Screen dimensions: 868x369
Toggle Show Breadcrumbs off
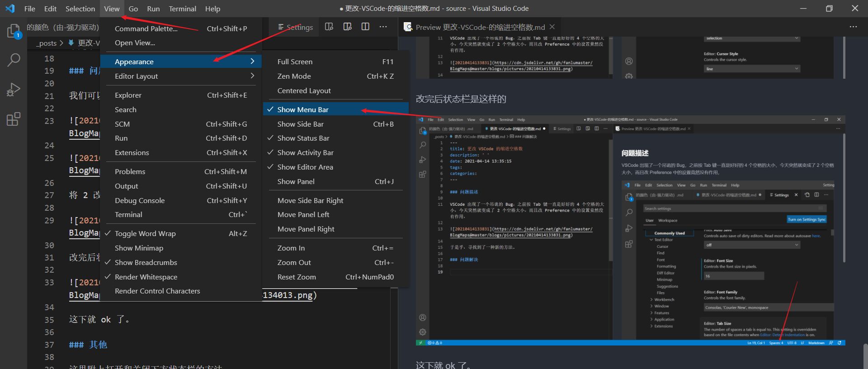click(181, 262)
